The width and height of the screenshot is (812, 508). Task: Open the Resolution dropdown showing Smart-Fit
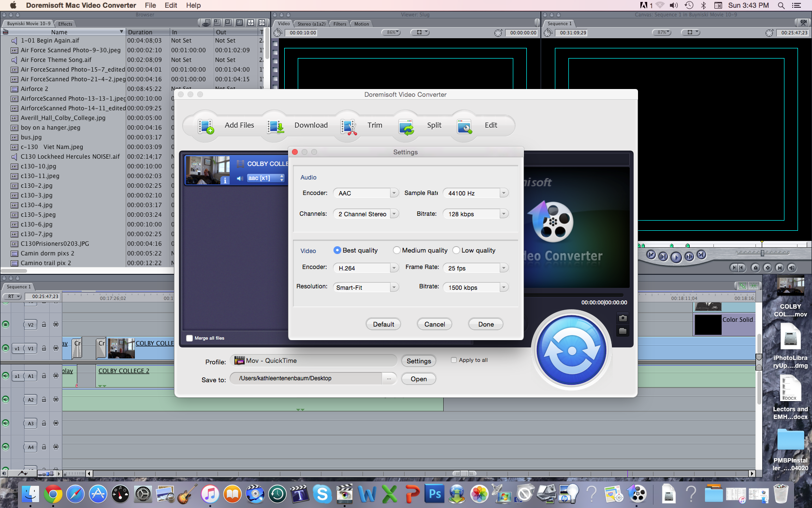tap(366, 287)
